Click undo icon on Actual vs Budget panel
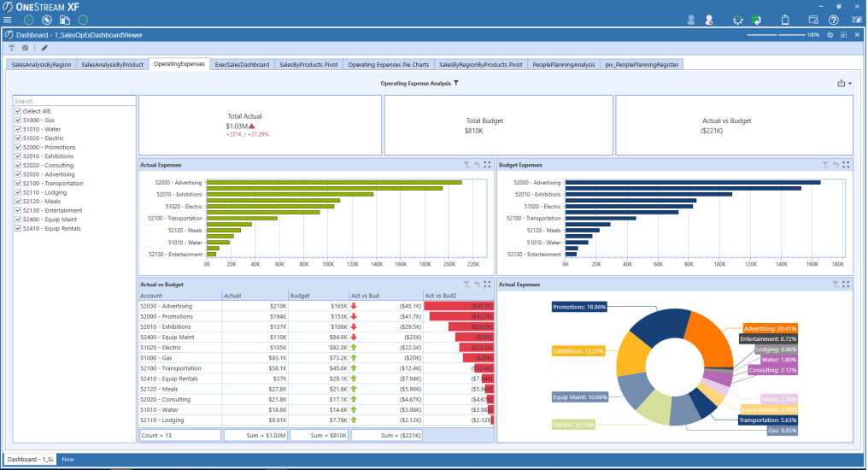Image resolution: width=868 pixels, height=470 pixels. (x=478, y=285)
